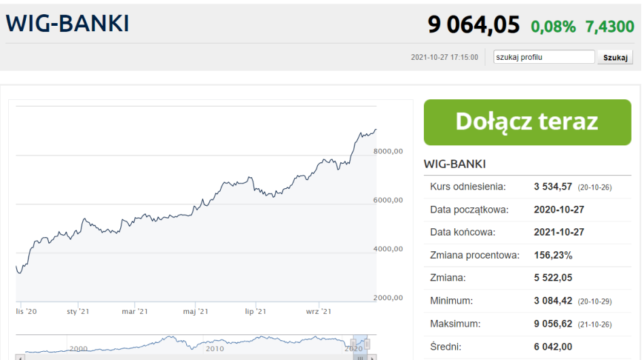Click the left range handle in the navigator
Image resolution: width=644 pixels, height=360 pixels.
click(x=353, y=344)
